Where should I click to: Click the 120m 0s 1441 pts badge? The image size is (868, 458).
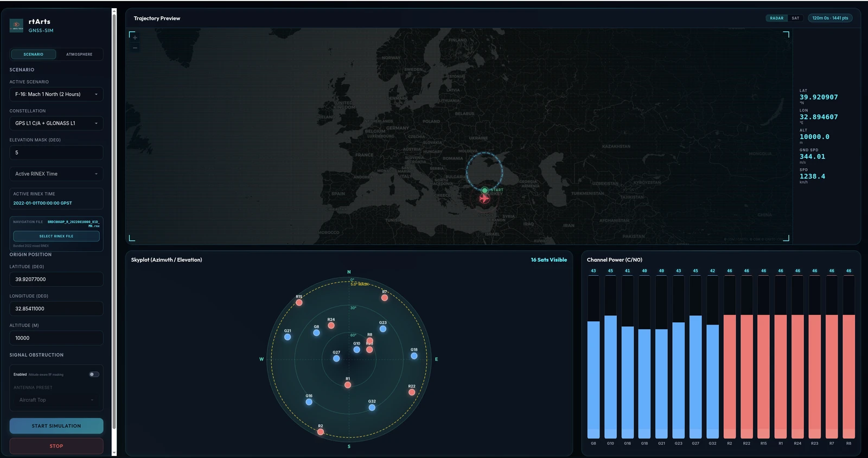pos(830,18)
